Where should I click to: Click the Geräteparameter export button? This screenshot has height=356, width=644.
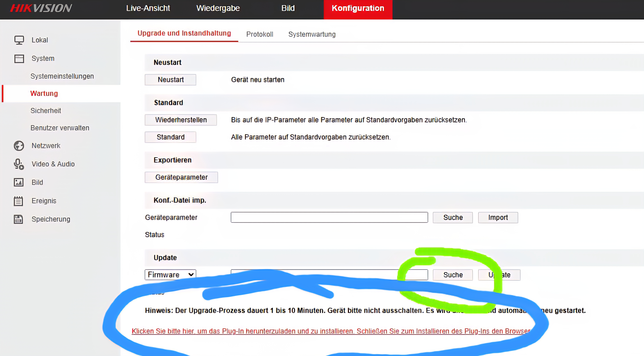[181, 177]
